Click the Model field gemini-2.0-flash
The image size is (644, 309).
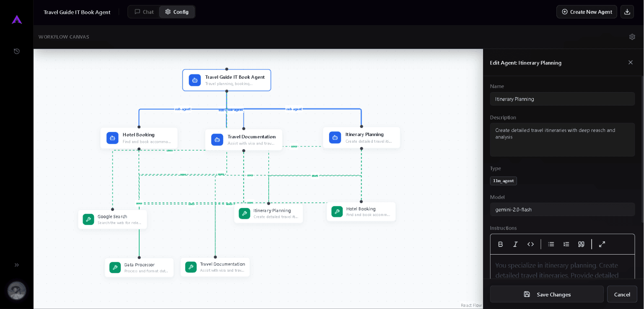click(x=562, y=209)
